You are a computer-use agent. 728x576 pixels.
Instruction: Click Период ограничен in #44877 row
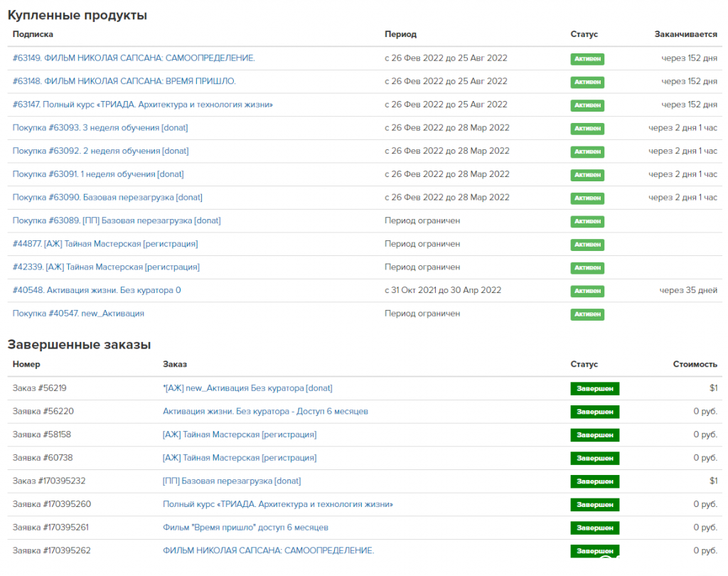click(x=422, y=244)
